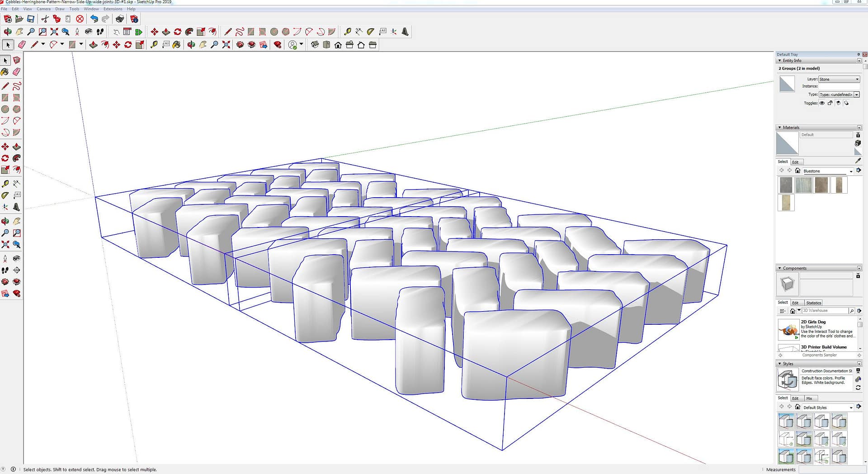Collapse the Entity Info panel
Image resolution: width=868 pixels, height=474 pixels.
779,61
